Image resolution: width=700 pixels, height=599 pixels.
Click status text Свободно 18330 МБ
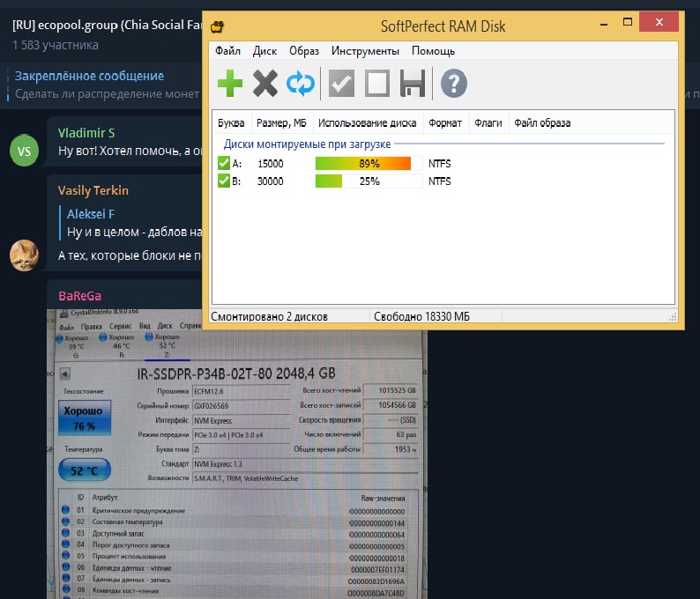click(x=422, y=316)
